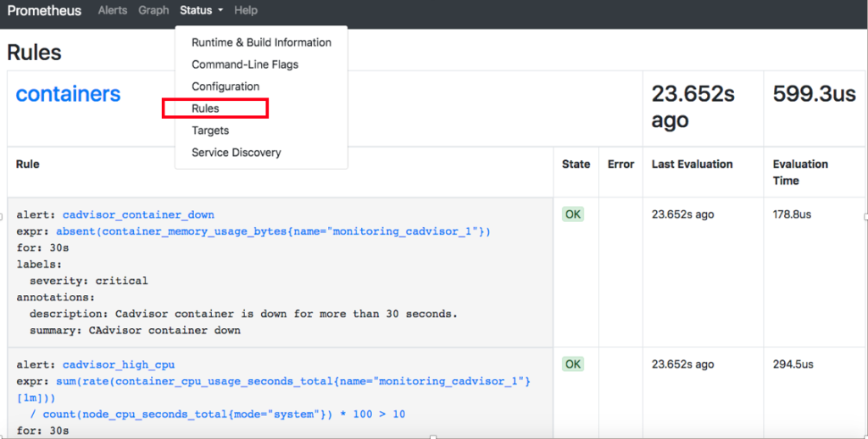Select Runtime & Build Information
868x439 pixels.
tap(261, 42)
